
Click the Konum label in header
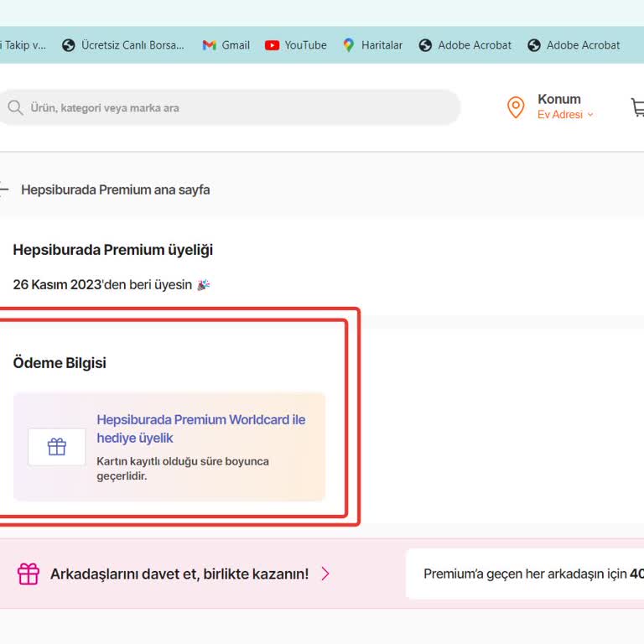(x=559, y=99)
